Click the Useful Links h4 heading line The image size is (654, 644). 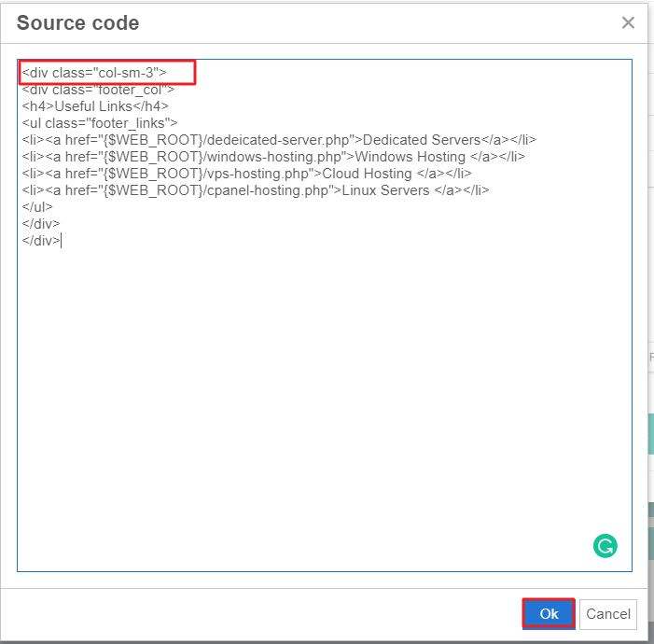coord(95,106)
